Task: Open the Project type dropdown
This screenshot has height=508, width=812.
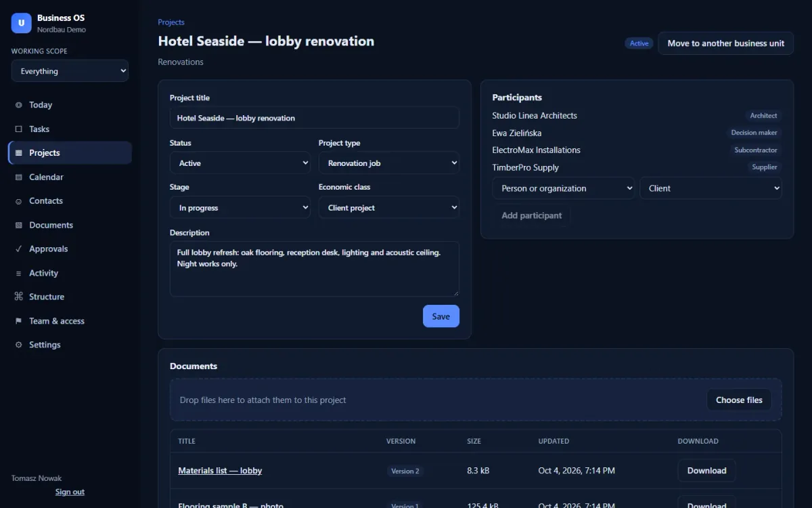Action: [389, 163]
